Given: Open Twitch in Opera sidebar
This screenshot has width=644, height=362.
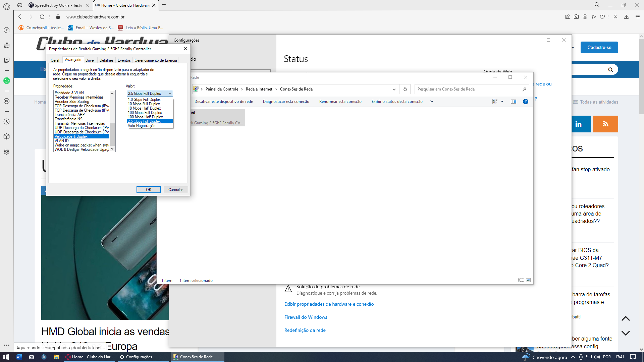Looking at the screenshot, I should pos(7,60).
